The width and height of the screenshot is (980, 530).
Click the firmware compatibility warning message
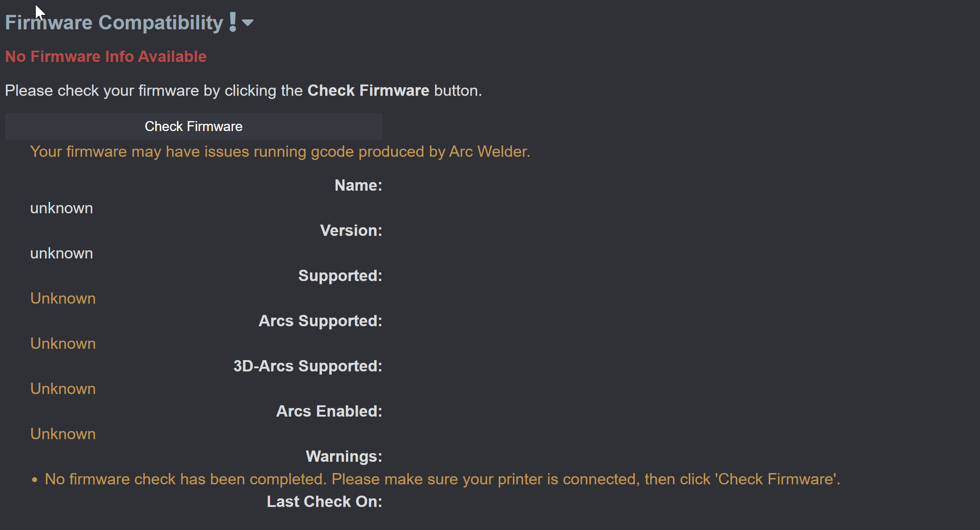(280, 152)
